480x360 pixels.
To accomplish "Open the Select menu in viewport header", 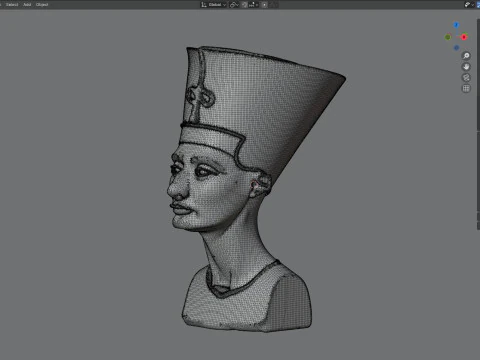I will (x=12, y=5).
